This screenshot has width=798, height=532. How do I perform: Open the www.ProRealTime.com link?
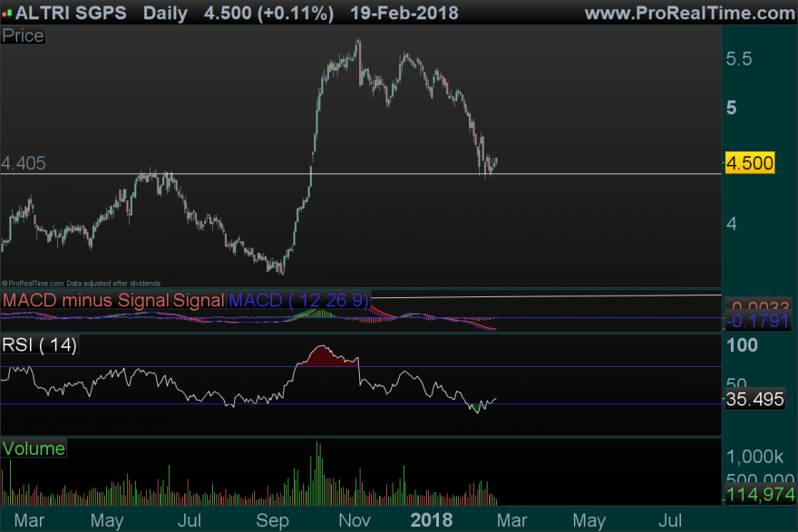point(690,13)
